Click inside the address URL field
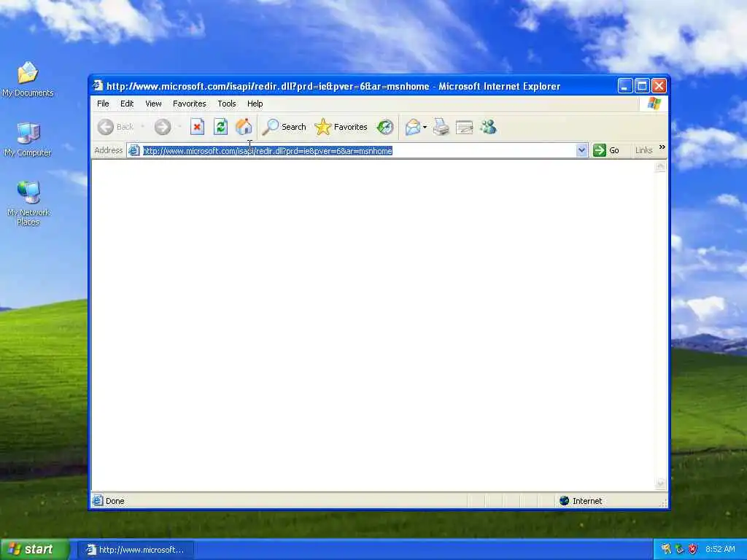The image size is (747, 560). (x=352, y=150)
